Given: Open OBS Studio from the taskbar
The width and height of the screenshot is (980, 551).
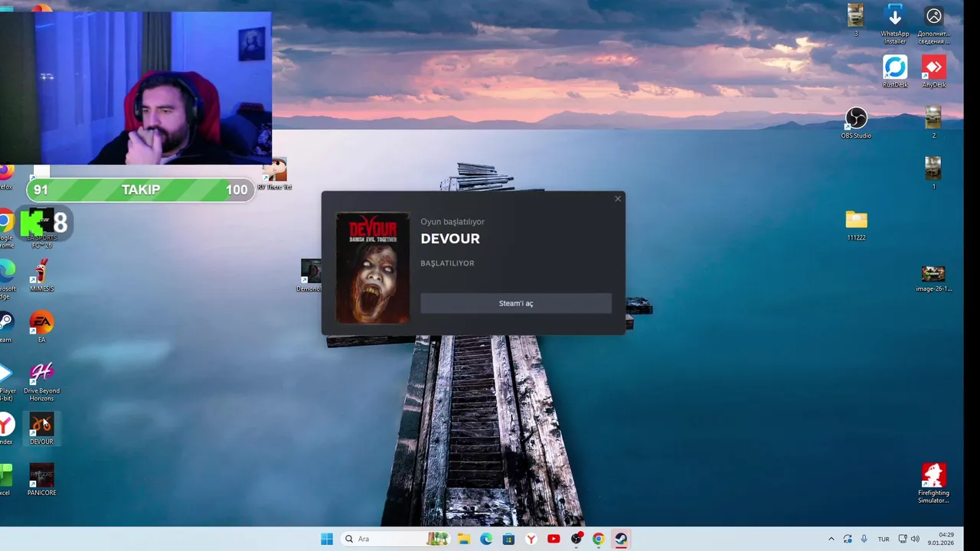Looking at the screenshot, I should pos(576,539).
